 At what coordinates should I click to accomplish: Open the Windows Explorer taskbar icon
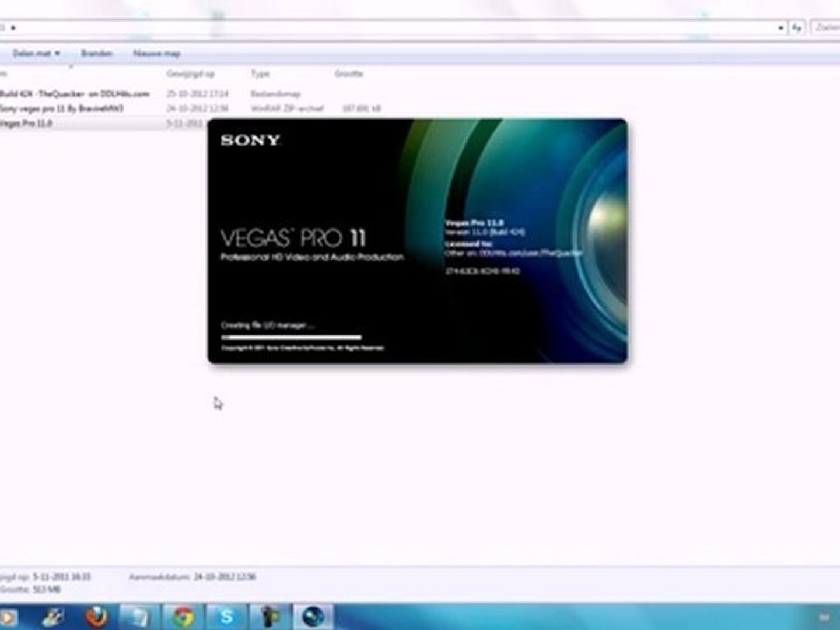coord(140,617)
